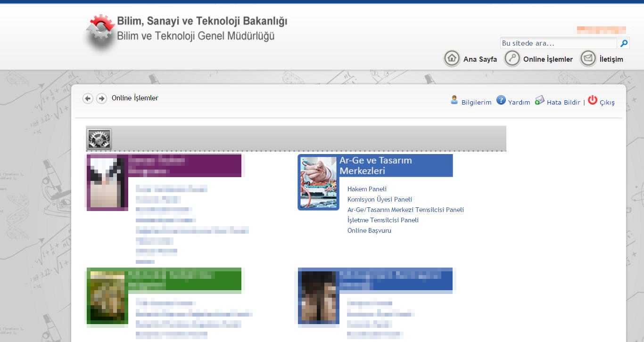Open Ar-Ge/Tasarım Merkezi Temsilcisi Paneli
The width and height of the screenshot is (644, 342).
[x=405, y=210]
